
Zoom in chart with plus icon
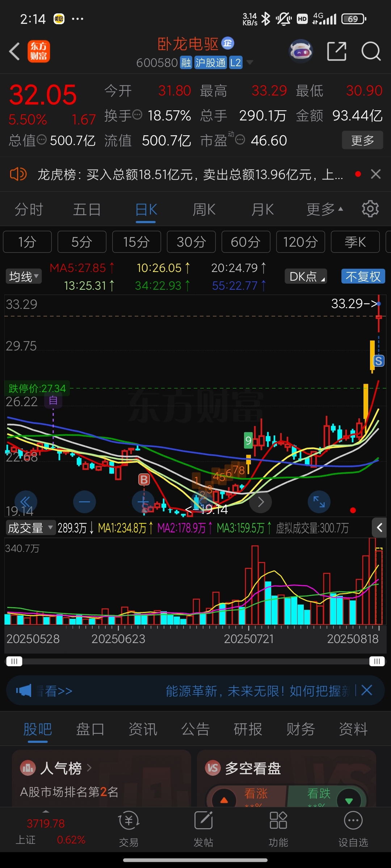click(x=143, y=502)
